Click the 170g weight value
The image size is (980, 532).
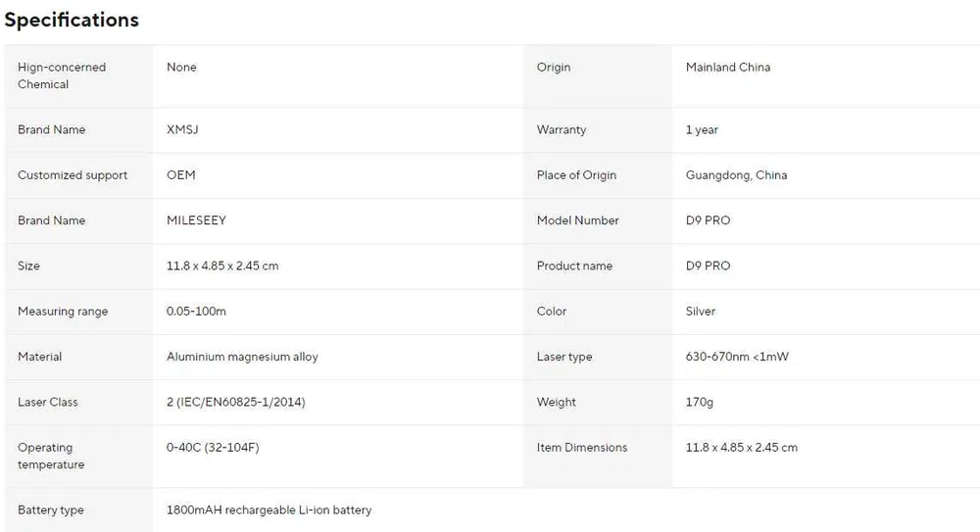pos(700,402)
